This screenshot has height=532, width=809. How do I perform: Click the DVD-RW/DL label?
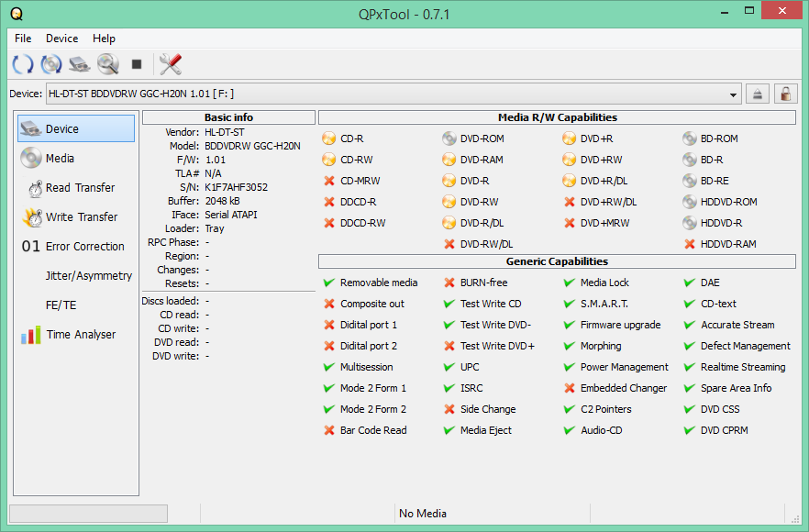point(486,244)
